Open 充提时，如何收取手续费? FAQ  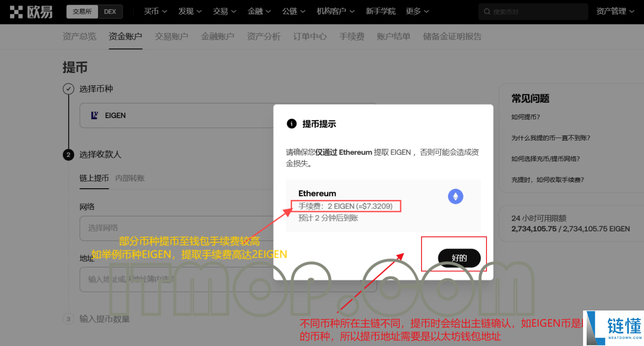coord(548,180)
